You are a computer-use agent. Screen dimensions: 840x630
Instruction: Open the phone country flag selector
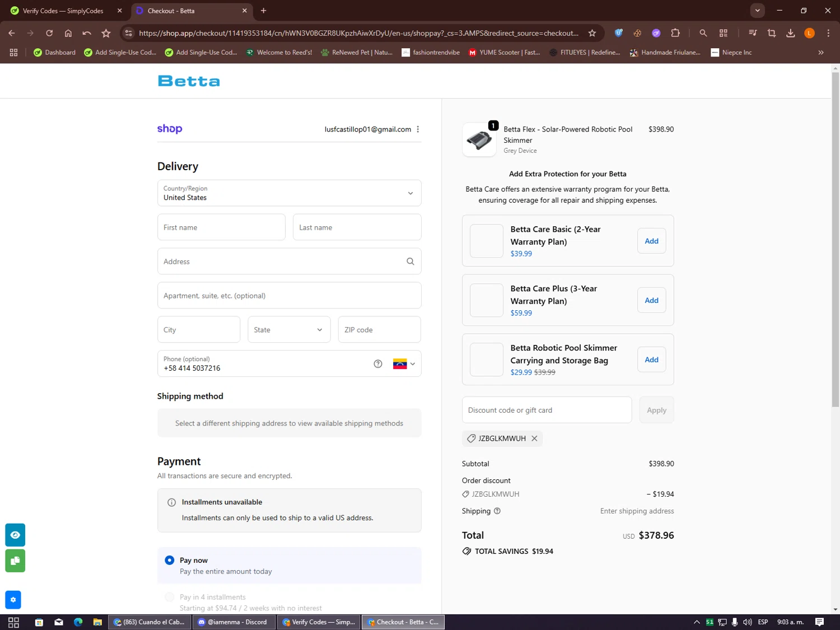(x=404, y=364)
